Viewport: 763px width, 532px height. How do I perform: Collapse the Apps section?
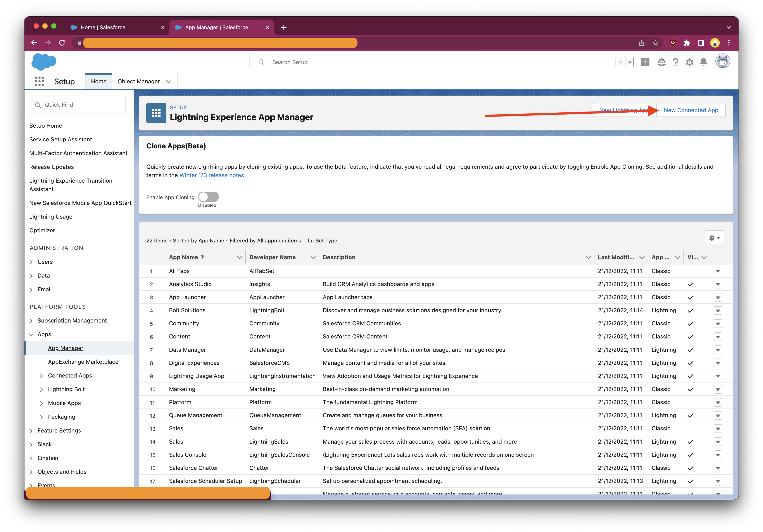click(31, 335)
